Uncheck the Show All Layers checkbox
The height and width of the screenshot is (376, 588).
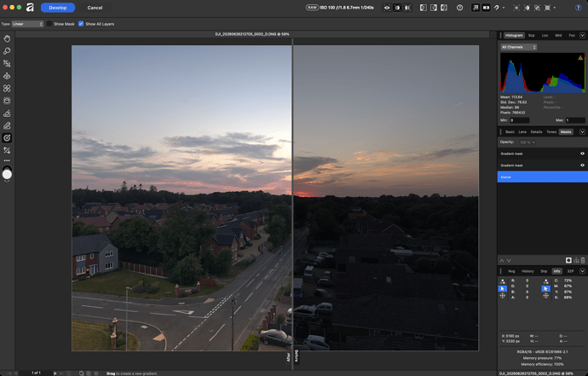point(81,24)
